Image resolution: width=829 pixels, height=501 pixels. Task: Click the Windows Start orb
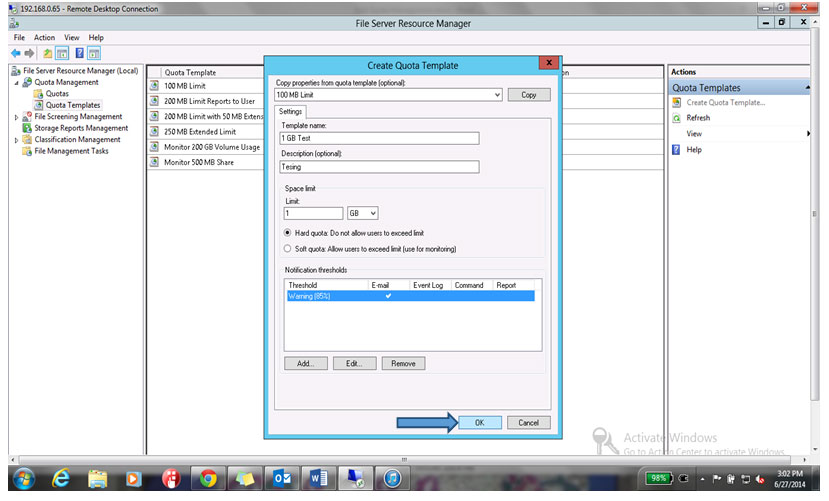click(24, 479)
